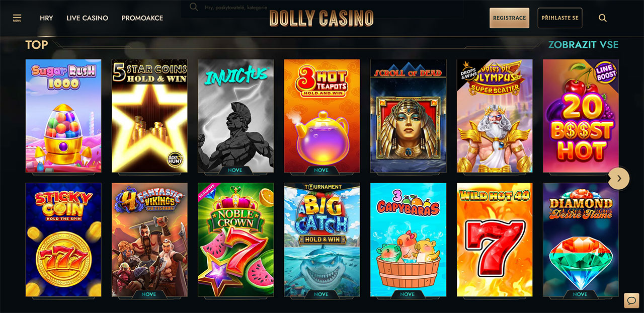Open the Wild Hot 40 game
The height and width of the screenshot is (313, 644).
[x=495, y=240]
